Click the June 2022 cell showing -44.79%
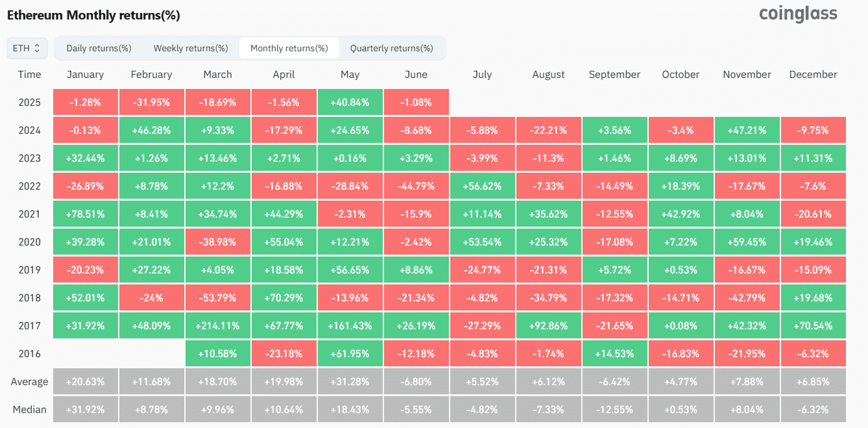868x428 pixels. [416, 186]
